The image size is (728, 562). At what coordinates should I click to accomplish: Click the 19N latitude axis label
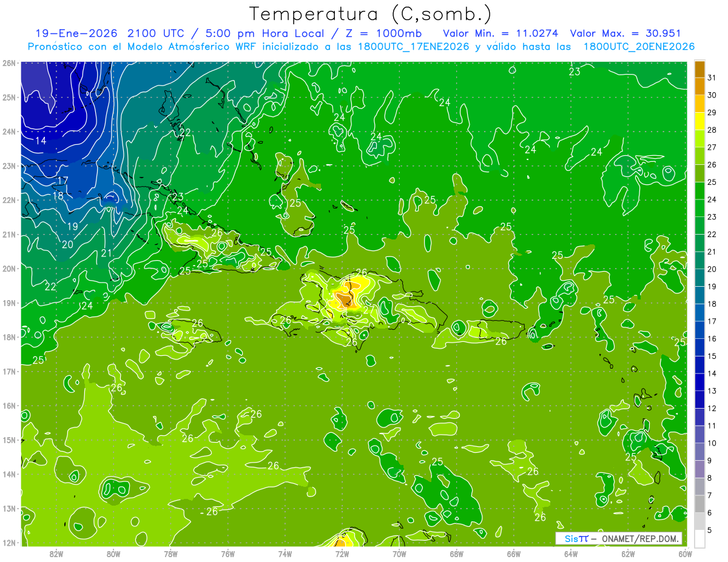point(9,303)
